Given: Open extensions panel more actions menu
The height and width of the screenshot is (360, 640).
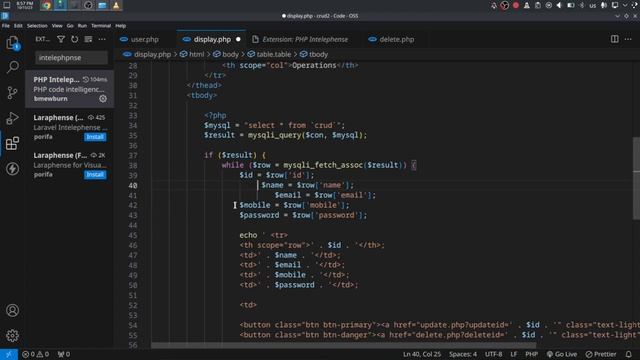Looking at the screenshot, I should coord(102,39).
